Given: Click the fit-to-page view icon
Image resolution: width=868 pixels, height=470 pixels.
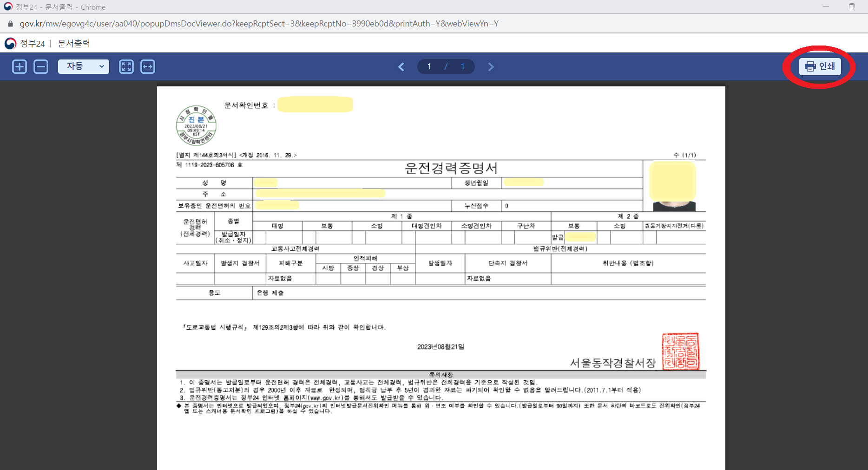Looking at the screenshot, I should pyautogui.click(x=126, y=66).
